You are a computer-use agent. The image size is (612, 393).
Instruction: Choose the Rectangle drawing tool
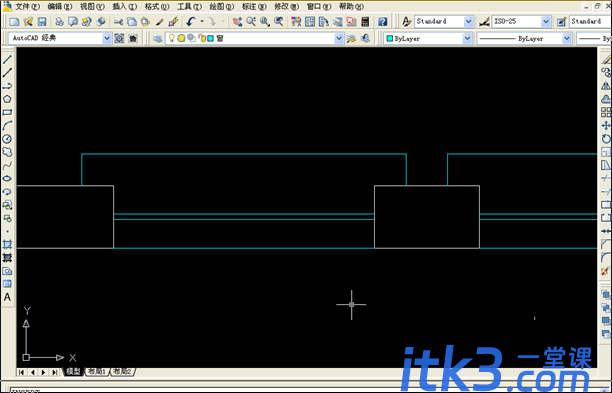click(x=7, y=112)
